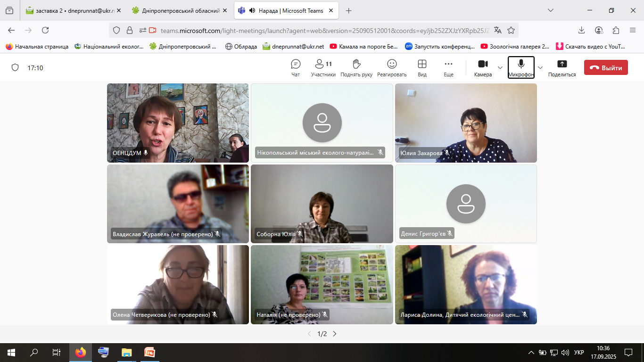Image resolution: width=644 pixels, height=362 pixels.
Task: Change the meeting view layout
Action: click(x=422, y=68)
